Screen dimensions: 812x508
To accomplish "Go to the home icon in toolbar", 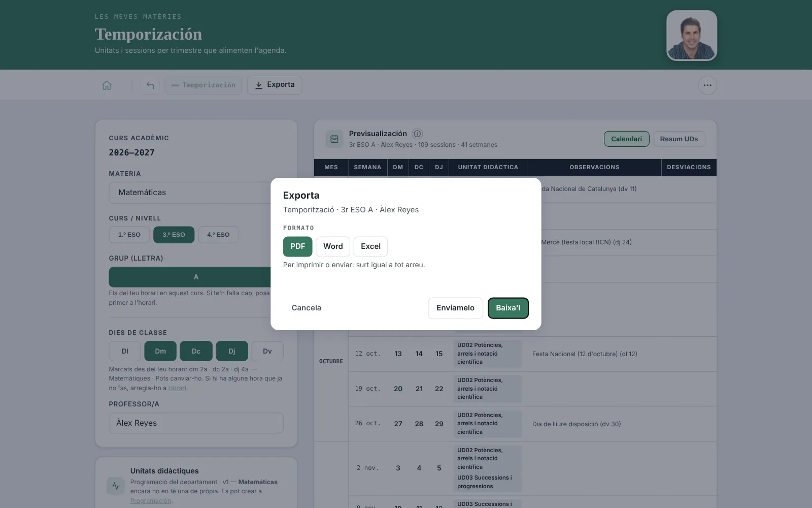I will 107,85.
